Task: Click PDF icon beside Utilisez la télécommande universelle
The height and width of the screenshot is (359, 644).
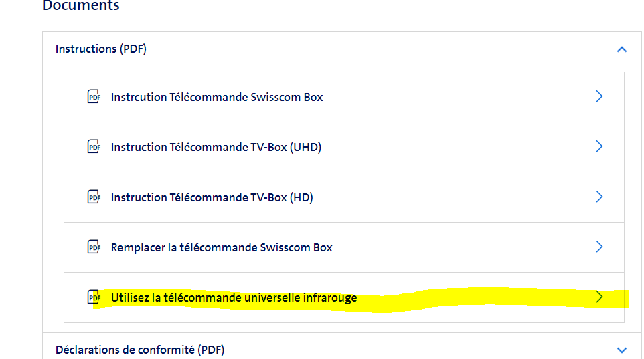Action: [94, 297]
